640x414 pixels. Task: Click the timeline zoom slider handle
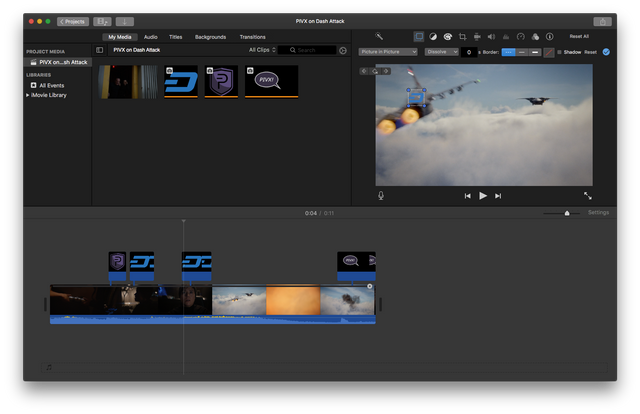click(x=567, y=213)
